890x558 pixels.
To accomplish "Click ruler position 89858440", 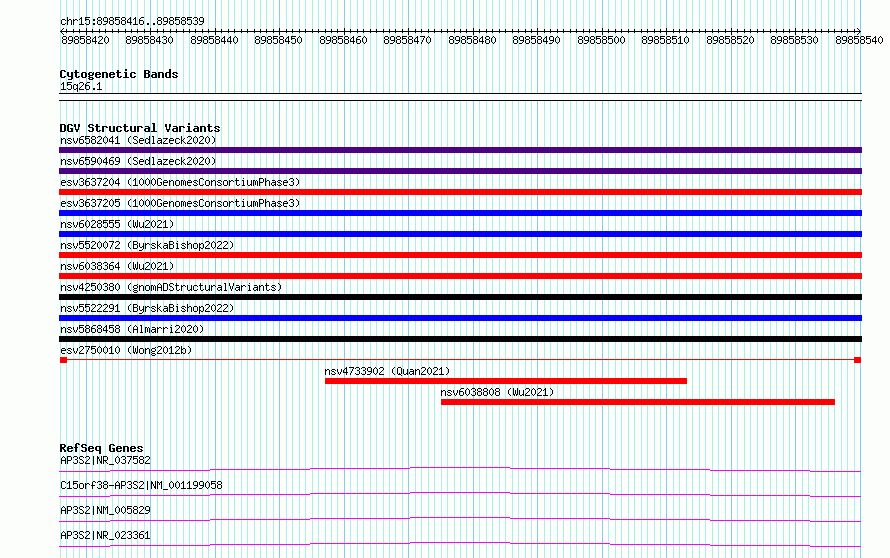I will click(x=214, y=40).
